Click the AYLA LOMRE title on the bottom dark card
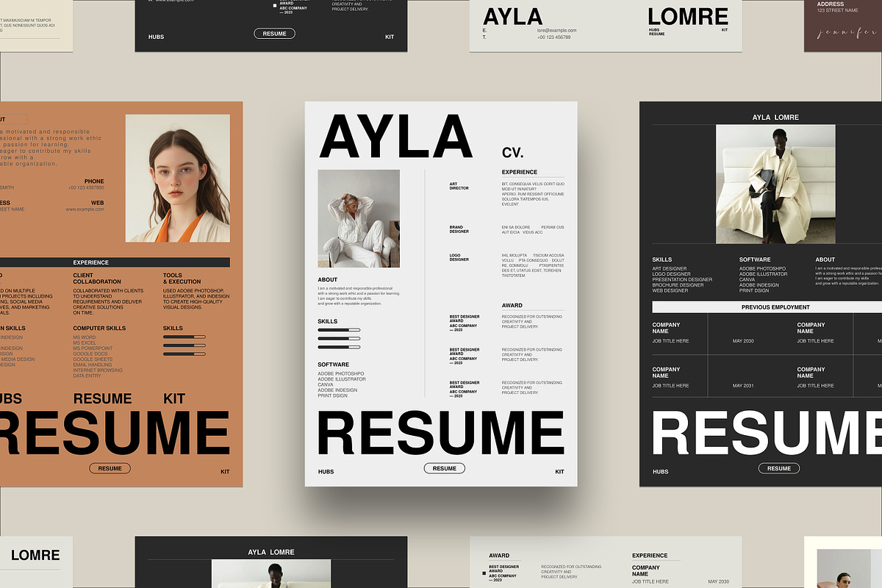Image resolution: width=882 pixels, height=588 pixels. (271, 552)
